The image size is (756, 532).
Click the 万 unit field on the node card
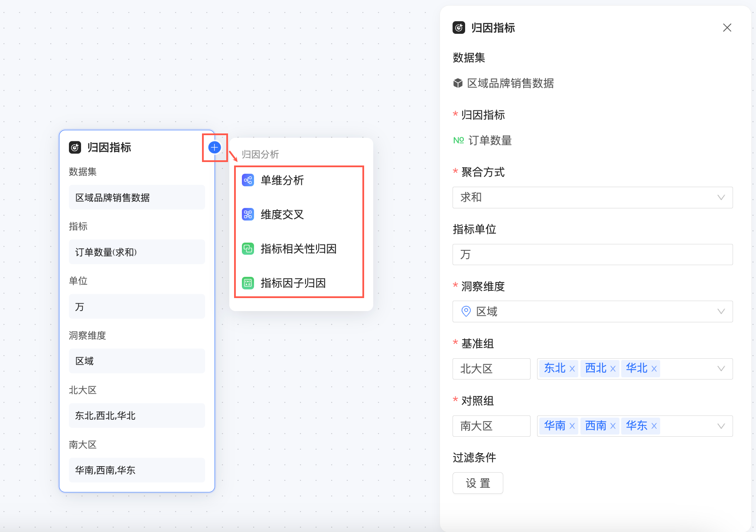[137, 307]
